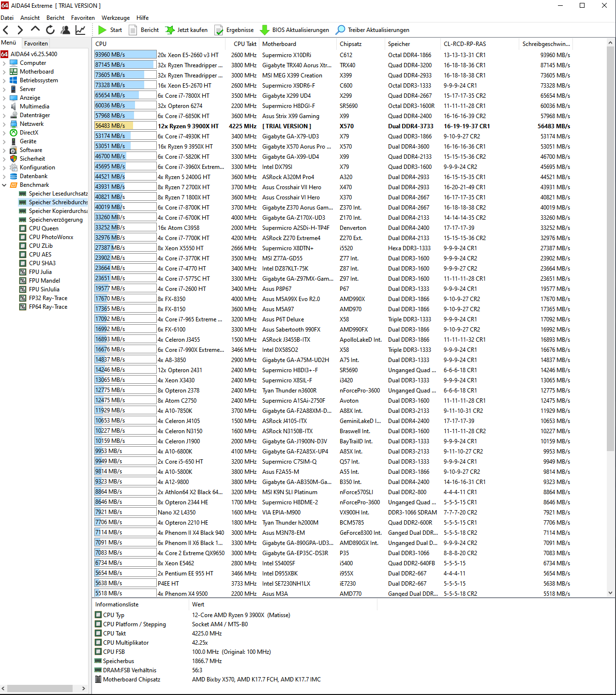Screen dimensions: 616x695
Task: Expand the Computer tree node arrow
Action: (x=4, y=63)
